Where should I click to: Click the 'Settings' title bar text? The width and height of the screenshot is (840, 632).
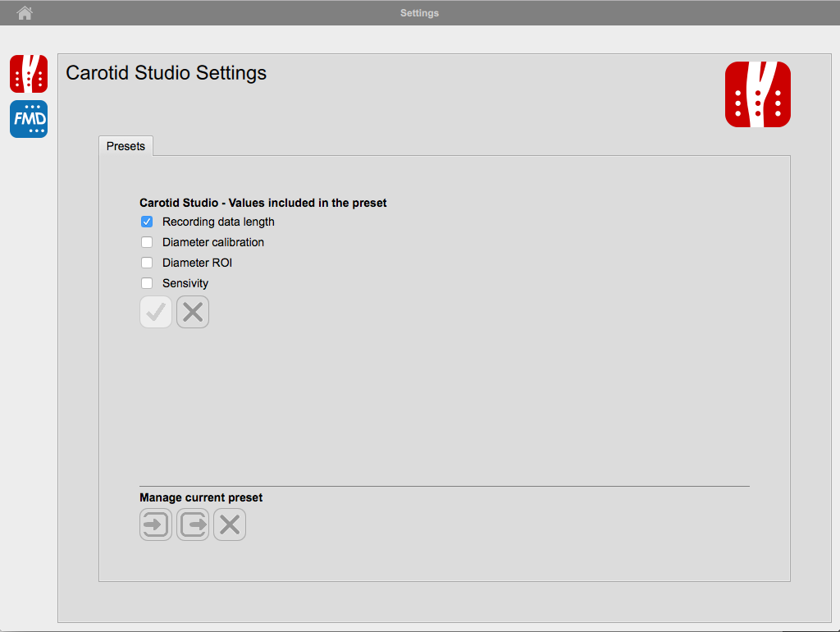tap(419, 13)
